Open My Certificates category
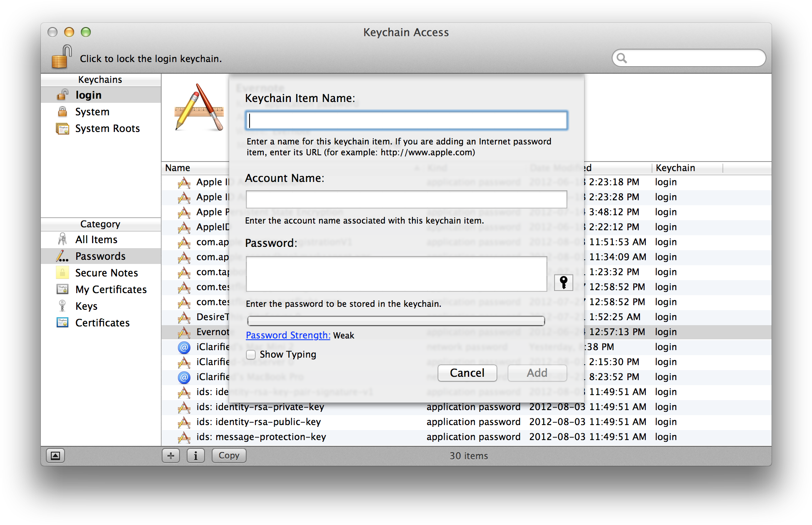The height and width of the screenshot is (525, 812). pyautogui.click(x=111, y=290)
